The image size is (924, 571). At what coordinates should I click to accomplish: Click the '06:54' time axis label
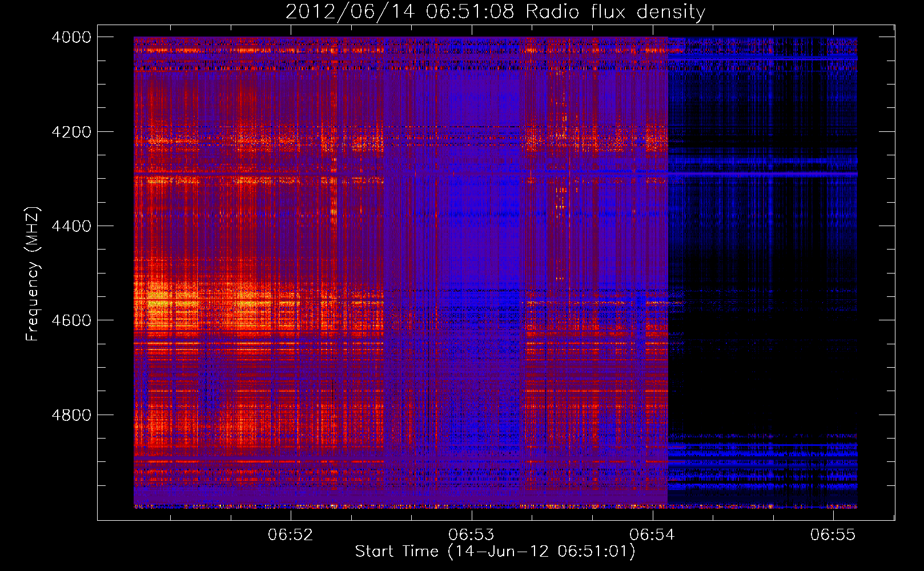(652, 535)
